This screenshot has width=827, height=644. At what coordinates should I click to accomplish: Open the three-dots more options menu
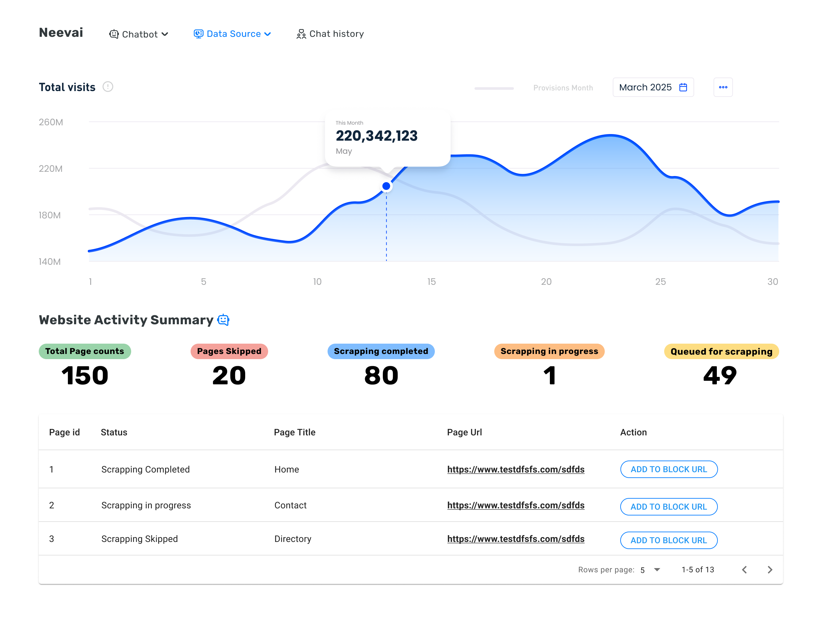click(x=723, y=87)
